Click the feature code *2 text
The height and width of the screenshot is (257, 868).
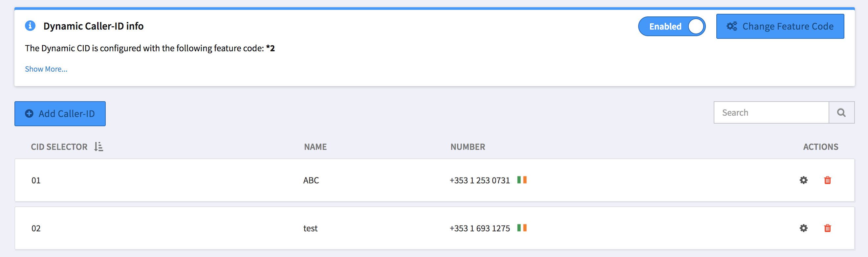coord(270,48)
